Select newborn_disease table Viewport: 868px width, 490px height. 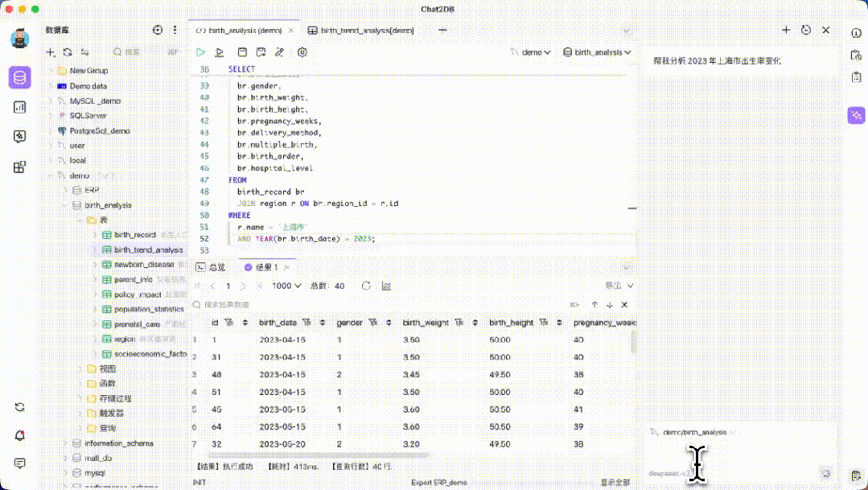[144, 265]
